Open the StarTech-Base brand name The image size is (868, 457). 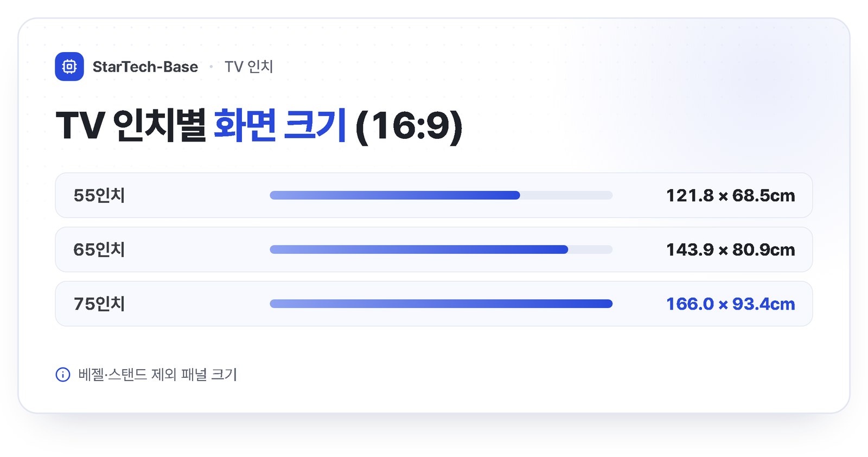145,67
